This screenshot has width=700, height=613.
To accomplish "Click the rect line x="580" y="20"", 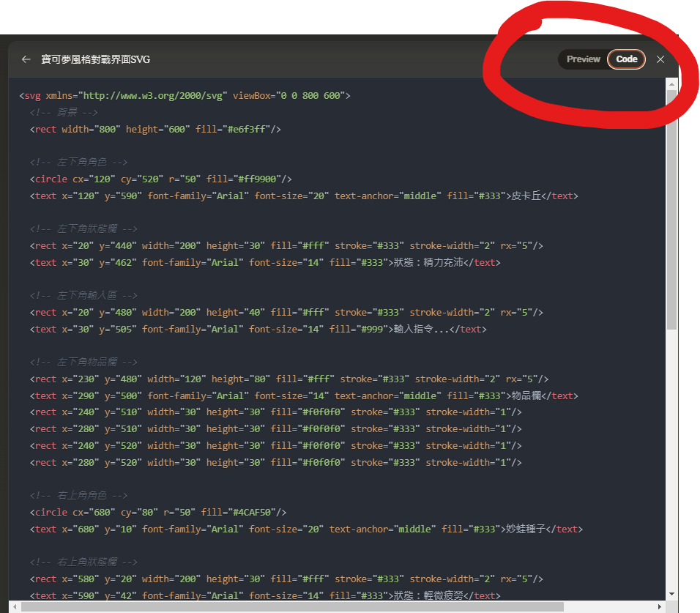I will (286, 579).
